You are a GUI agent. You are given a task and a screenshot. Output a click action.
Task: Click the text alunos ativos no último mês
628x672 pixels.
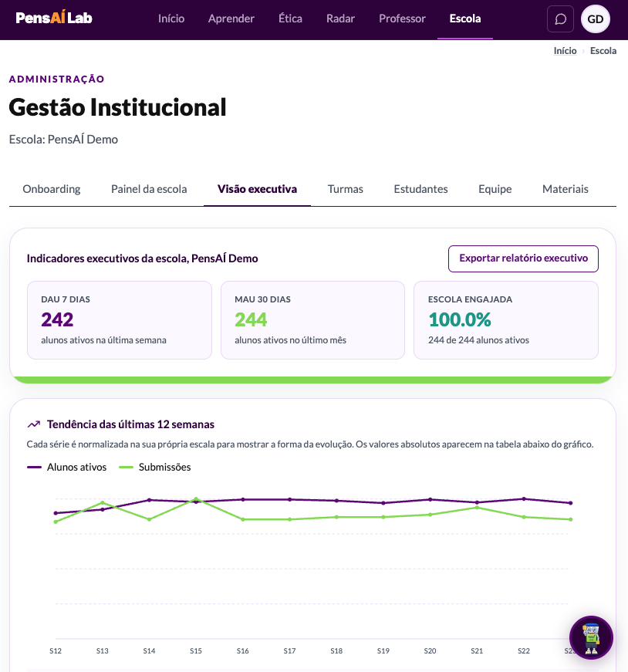click(x=290, y=339)
